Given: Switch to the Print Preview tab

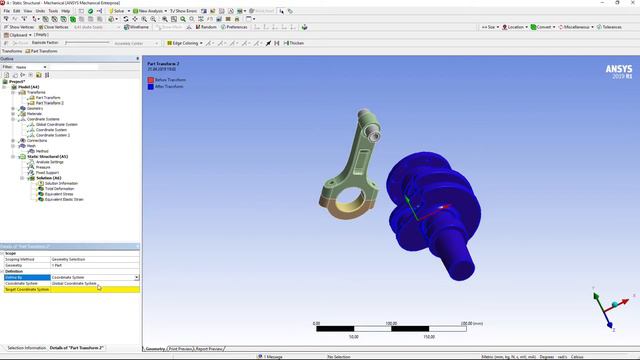Looking at the screenshot, I should tap(180, 349).
